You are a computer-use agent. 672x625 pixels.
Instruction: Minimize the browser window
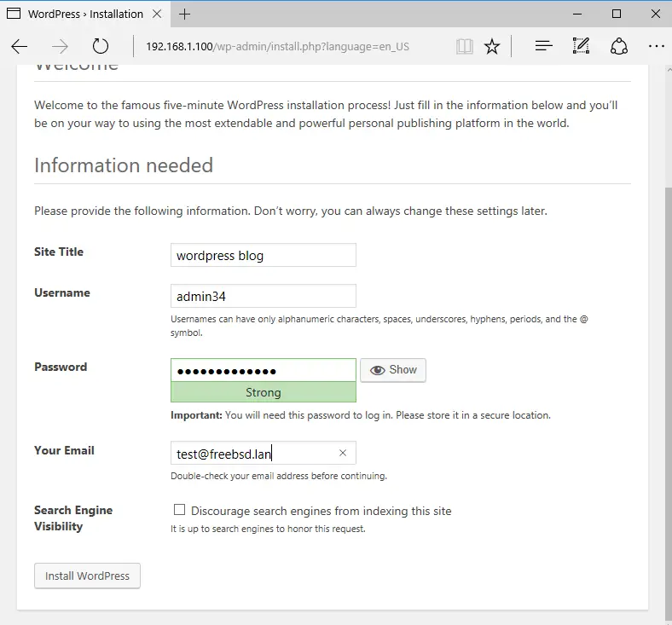click(577, 14)
